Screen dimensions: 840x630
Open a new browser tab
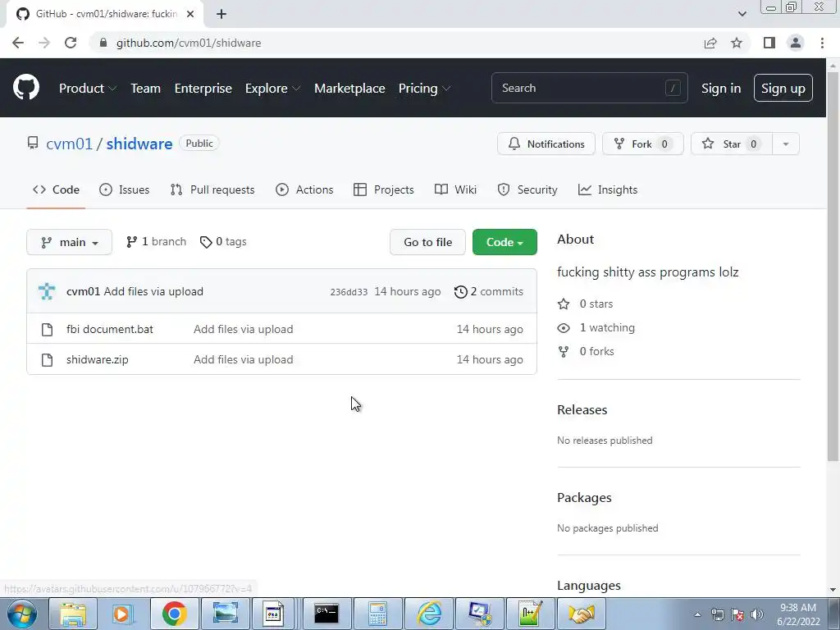(x=221, y=14)
